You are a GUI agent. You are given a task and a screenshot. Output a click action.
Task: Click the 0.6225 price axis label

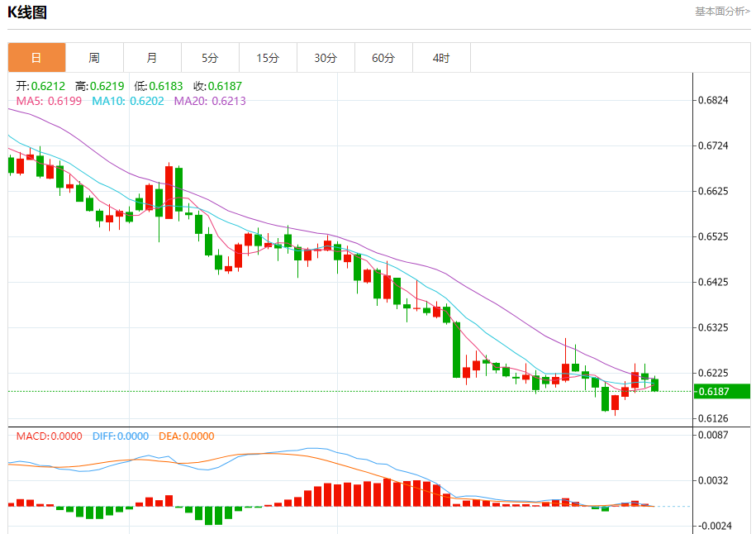tap(713, 373)
